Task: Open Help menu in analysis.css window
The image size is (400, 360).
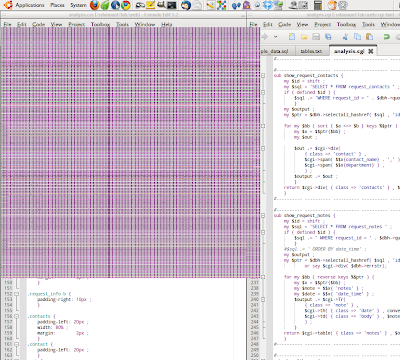Action: coord(167,24)
